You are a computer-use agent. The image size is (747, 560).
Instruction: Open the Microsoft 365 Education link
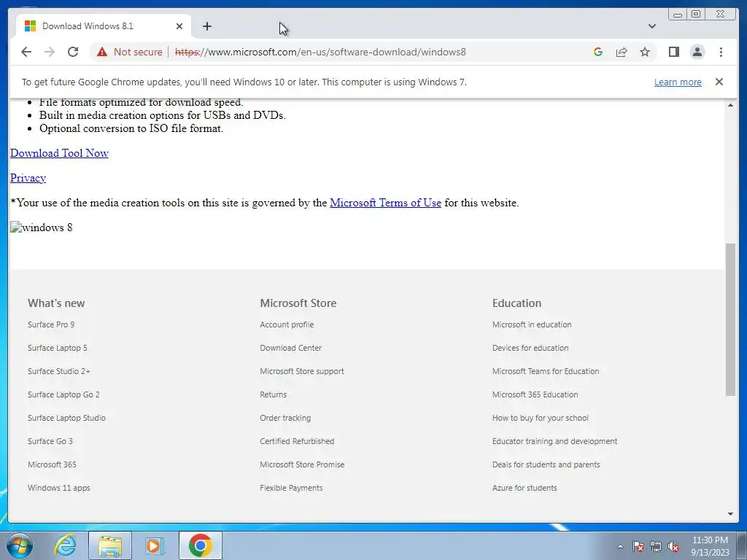535,394
